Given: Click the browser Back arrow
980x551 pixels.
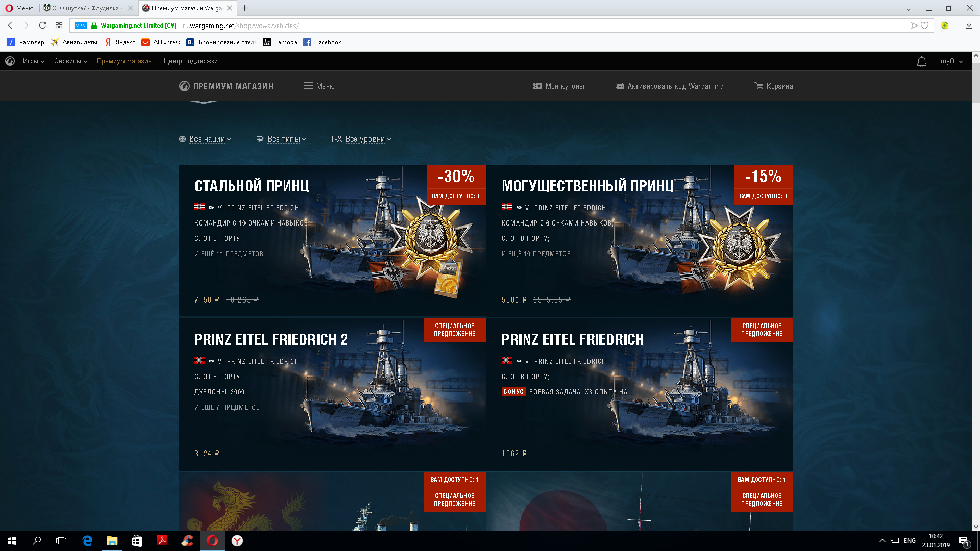Looking at the screenshot, I should click(10, 26).
